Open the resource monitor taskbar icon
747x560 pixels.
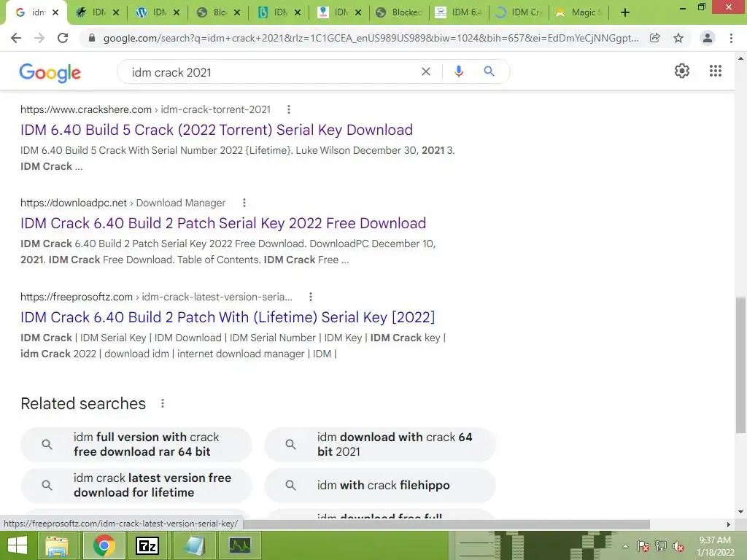coord(239,545)
